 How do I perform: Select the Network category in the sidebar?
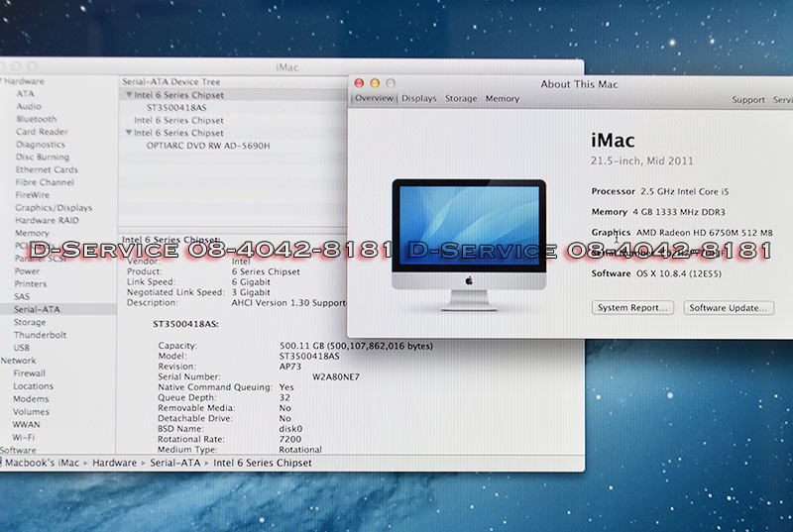pyautogui.click(x=18, y=361)
